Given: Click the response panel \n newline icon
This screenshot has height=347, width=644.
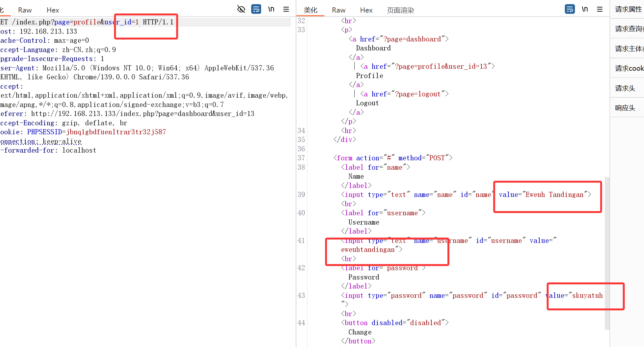Looking at the screenshot, I should tap(585, 9).
